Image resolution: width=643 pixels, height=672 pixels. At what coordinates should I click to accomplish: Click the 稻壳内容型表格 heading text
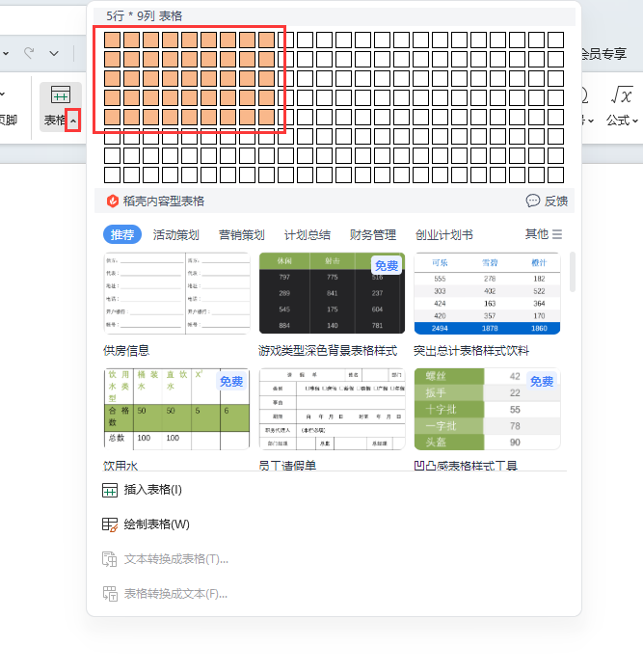[164, 201]
